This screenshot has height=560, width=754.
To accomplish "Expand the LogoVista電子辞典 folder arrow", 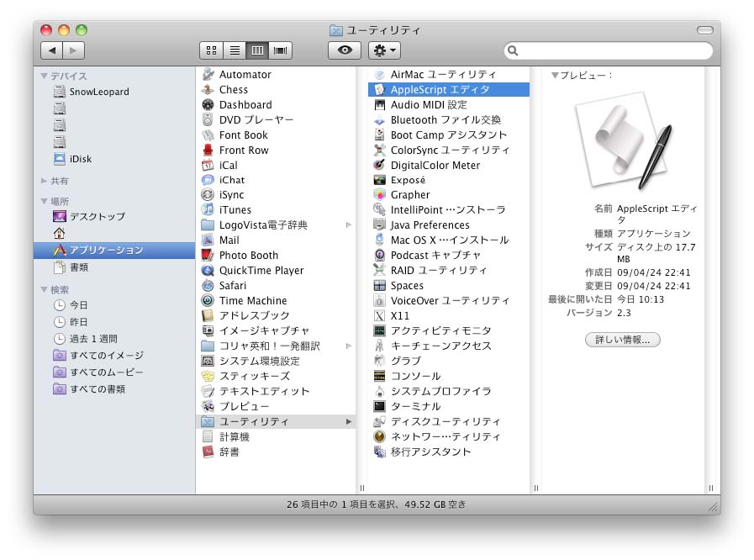I will point(349,225).
